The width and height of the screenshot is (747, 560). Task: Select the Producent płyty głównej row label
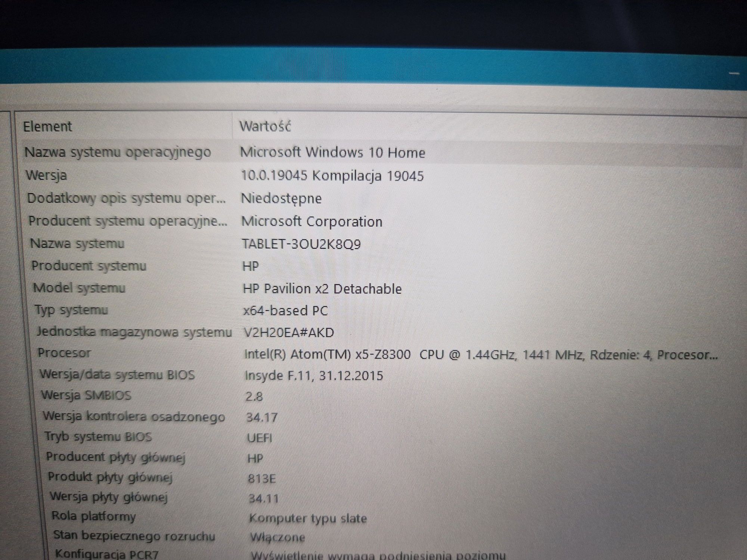click(x=116, y=457)
